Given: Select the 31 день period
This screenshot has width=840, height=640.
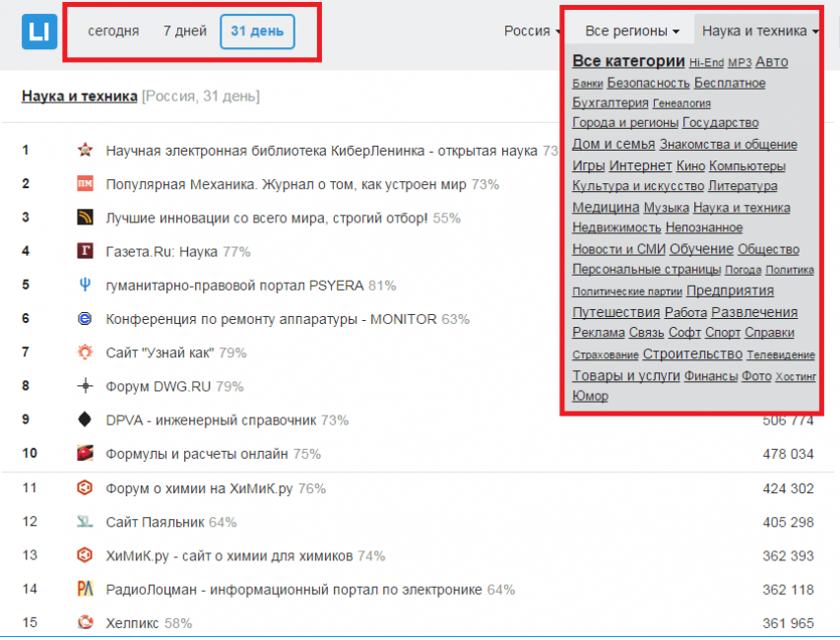Looking at the screenshot, I should [x=257, y=32].
